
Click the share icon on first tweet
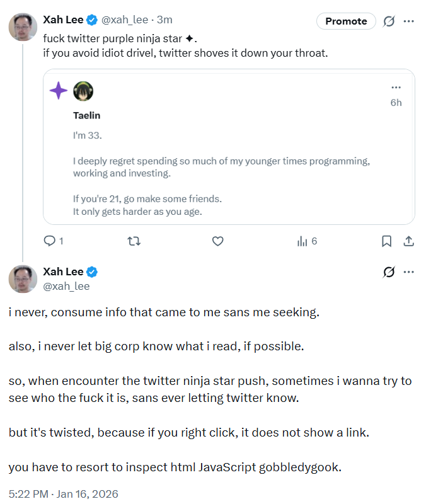(408, 241)
